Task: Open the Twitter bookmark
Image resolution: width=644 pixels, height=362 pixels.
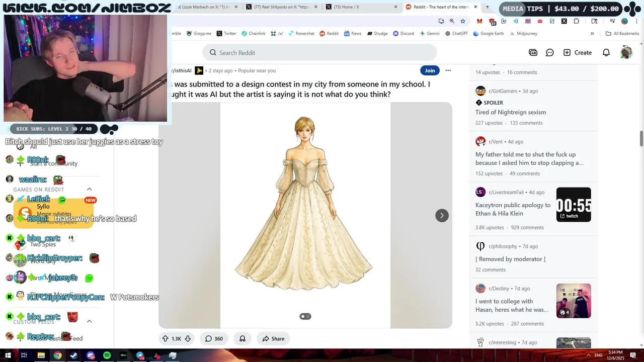Action: click(x=226, y=34)
